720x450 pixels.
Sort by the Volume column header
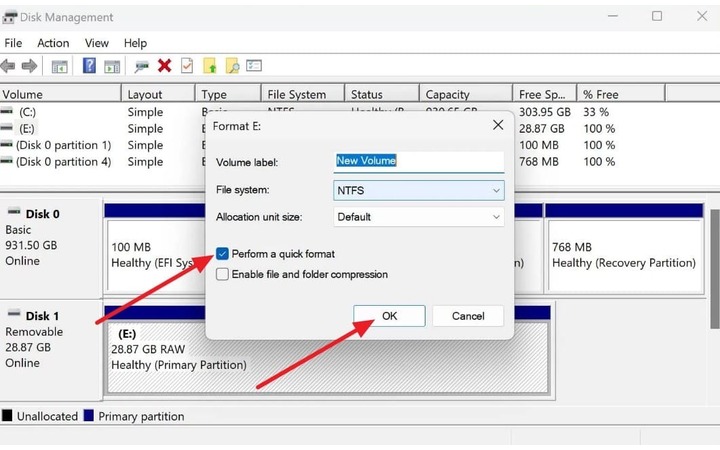(61, 94)
